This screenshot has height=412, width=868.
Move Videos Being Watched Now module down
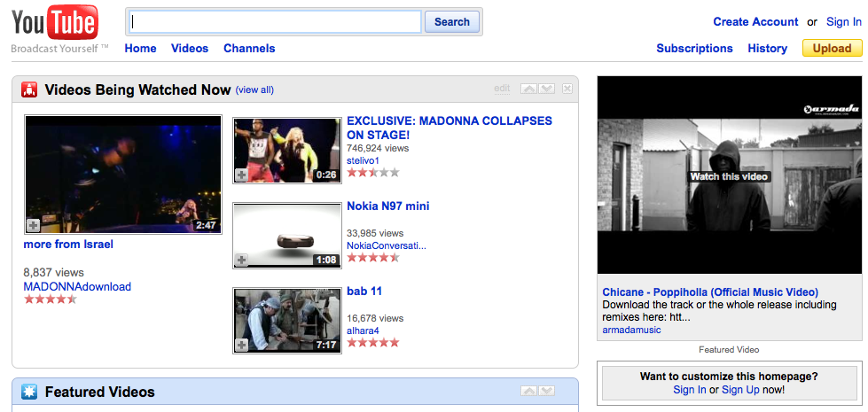546,89
